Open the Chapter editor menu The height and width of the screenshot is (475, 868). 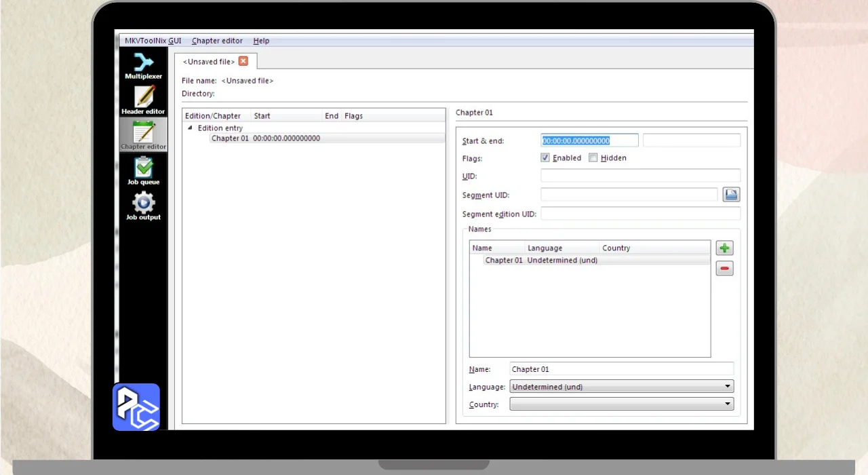(x=216, y=41)
